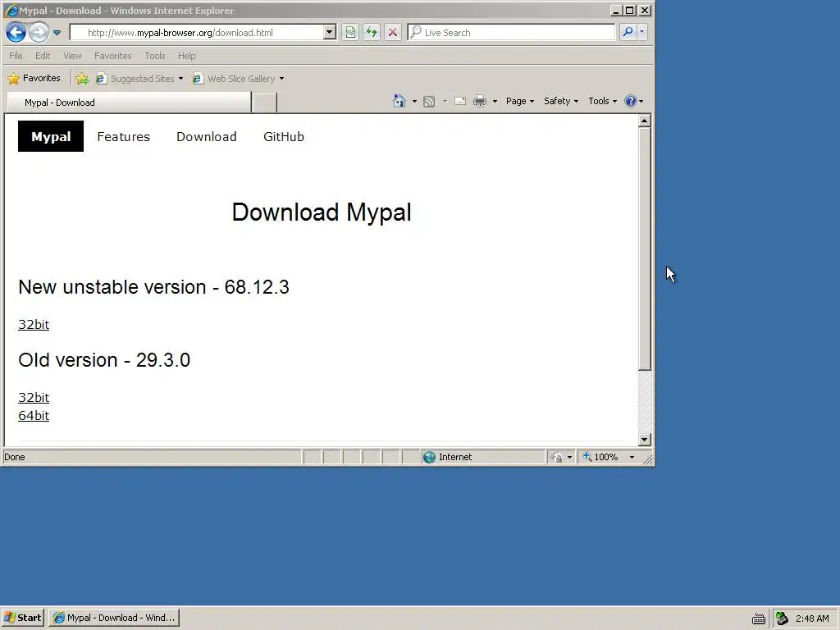This screenshot has height=630, width=840.
Task: Select the Mypal - Download tab
Action: click(129, 103)
